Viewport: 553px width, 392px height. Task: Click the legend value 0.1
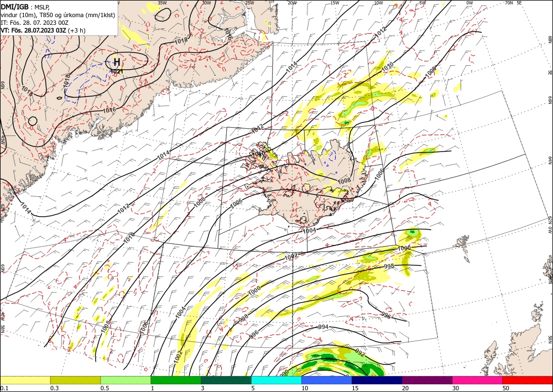click(x=4, y=388)
